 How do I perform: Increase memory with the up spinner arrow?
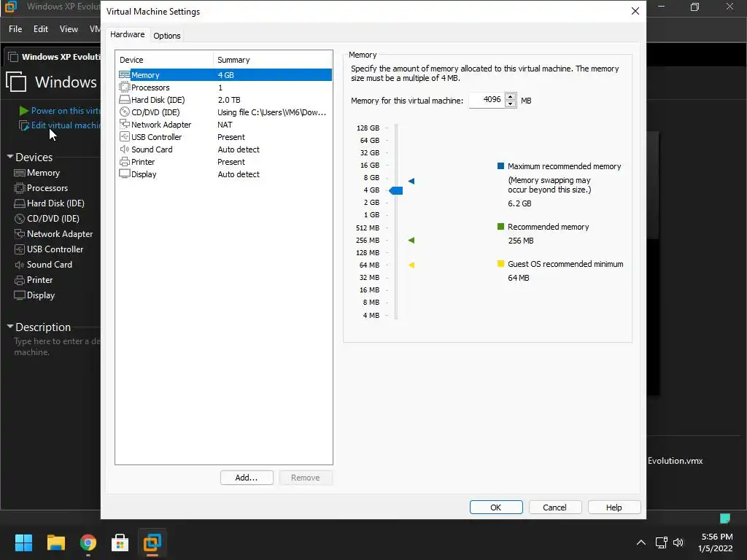(x=510, y=97)
